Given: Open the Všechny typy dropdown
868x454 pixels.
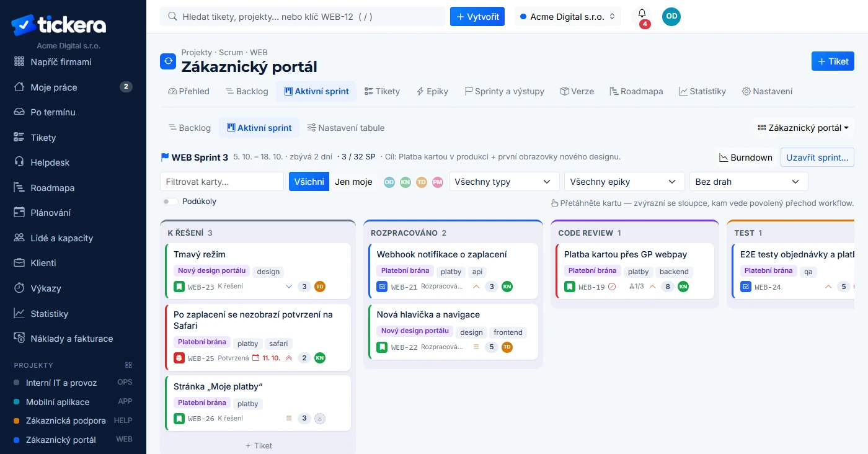Looking at the screenshot, I should [504, 182].
